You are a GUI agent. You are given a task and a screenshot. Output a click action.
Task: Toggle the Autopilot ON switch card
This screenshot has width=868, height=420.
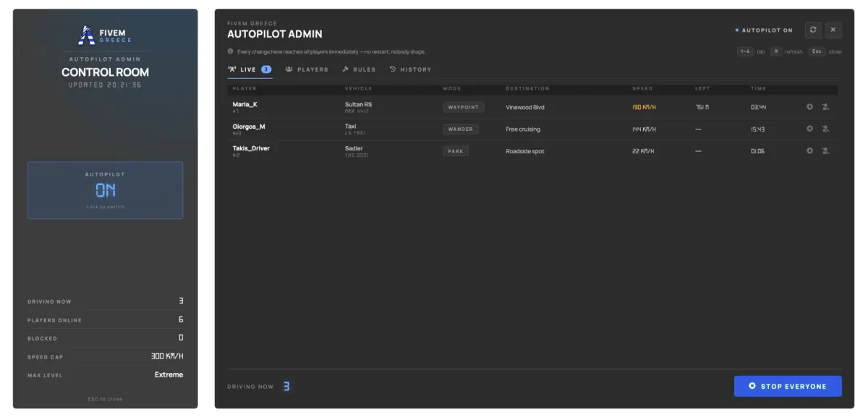(105, 190)
